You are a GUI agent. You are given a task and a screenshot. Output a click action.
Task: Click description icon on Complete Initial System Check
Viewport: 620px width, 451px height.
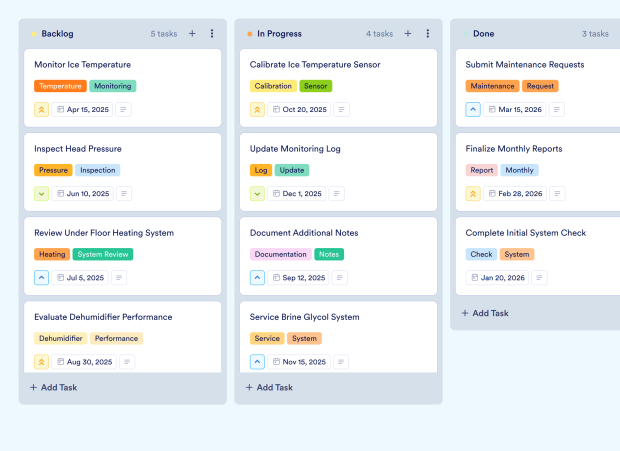[x=545, y=277]
